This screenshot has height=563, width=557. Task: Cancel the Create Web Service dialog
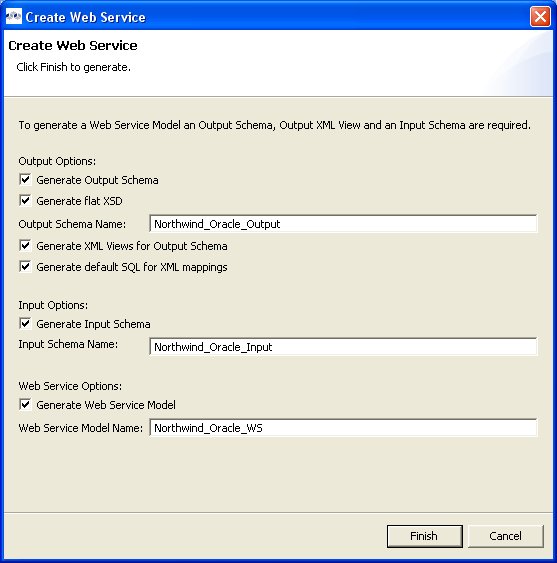click(x=506, y=536)
